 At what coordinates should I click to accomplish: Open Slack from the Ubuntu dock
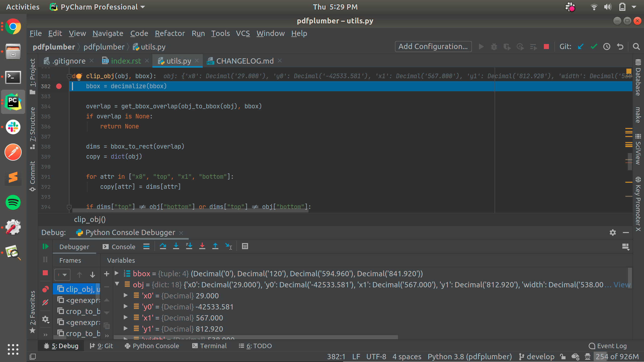pos(13,127)
